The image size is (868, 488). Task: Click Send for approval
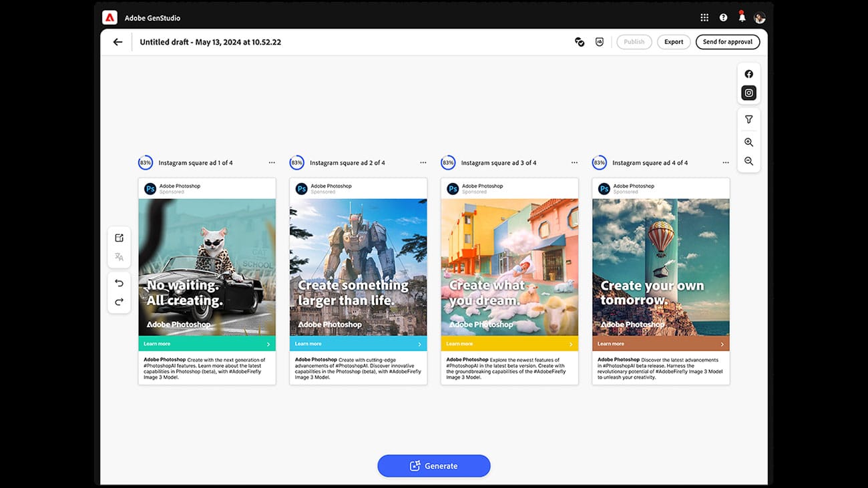728,42
